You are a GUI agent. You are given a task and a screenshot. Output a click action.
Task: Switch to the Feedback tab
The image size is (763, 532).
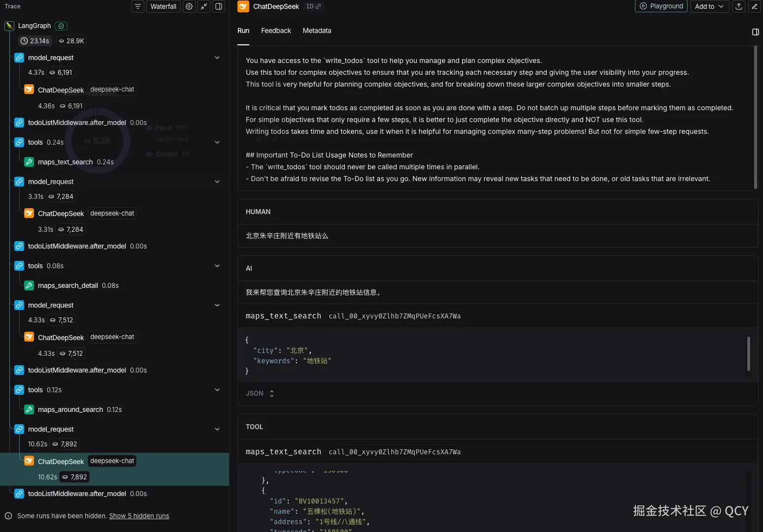click(276, 31)
